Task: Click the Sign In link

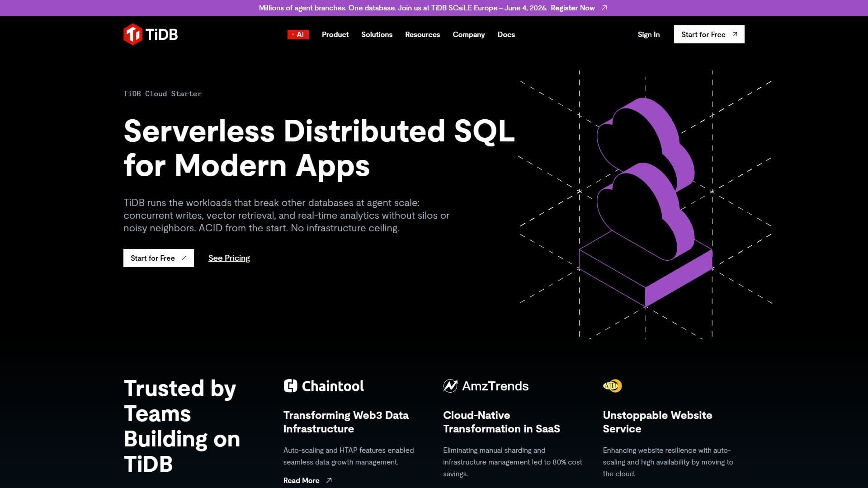Action: 648,34
